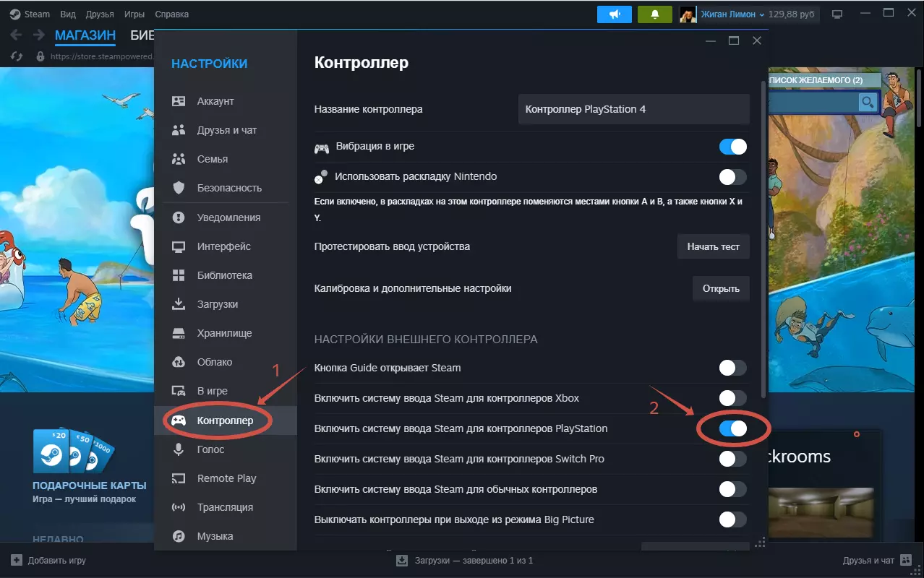The width and height of the screenshot is (924, 578).
Task: Open the Remote Play cast icon
Action: tap(179, 478)
